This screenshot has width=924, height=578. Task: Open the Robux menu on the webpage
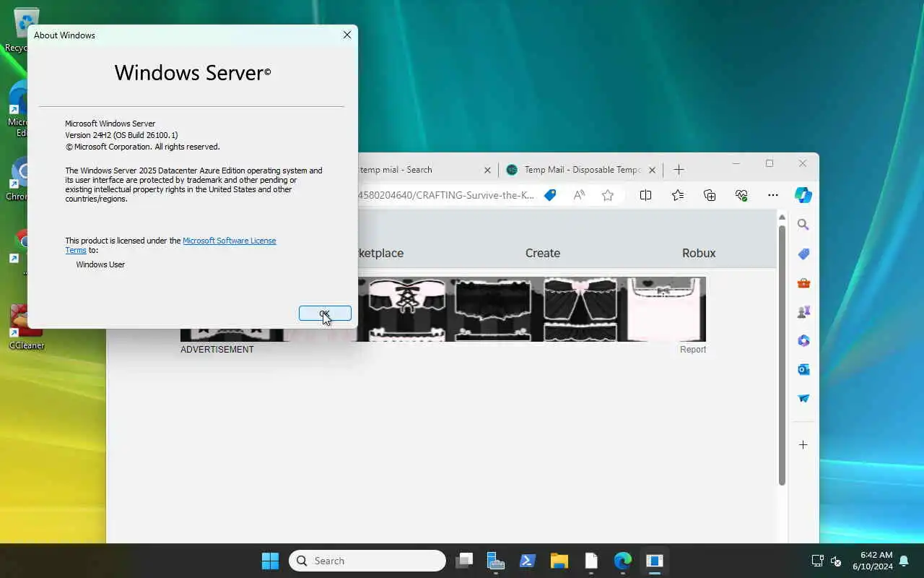(x=699, y=253)
